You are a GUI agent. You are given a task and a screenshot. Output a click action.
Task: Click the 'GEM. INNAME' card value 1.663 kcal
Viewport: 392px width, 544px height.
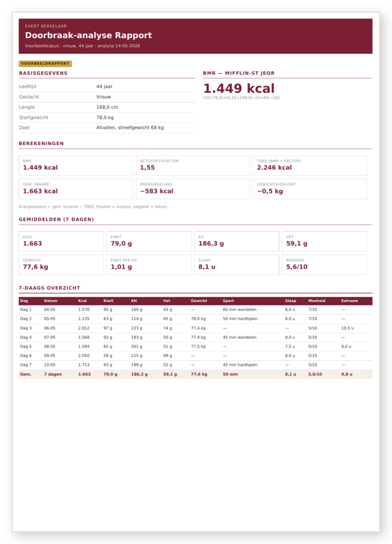(x=40, y=191)
